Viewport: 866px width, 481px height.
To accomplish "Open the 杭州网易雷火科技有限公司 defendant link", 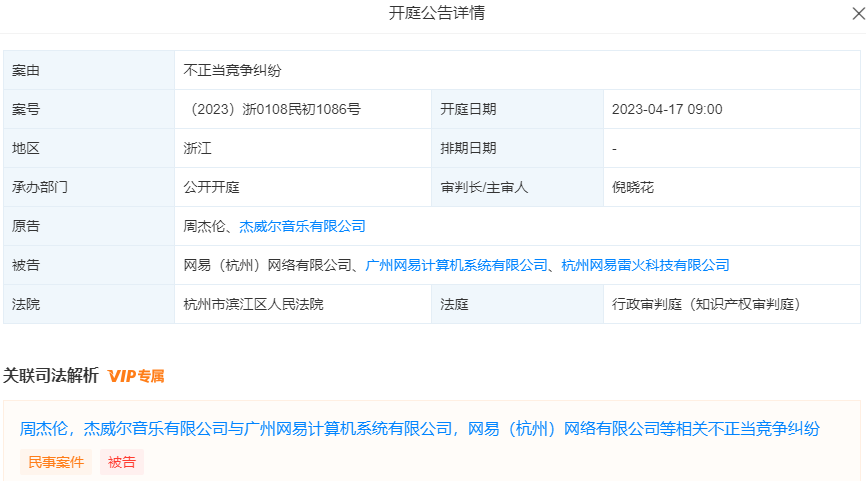I will tap(645, 265).
